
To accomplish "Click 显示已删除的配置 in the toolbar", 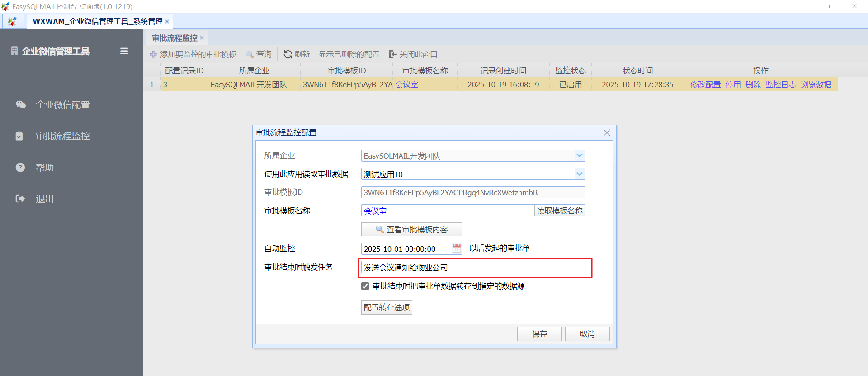I will (349, 54).
